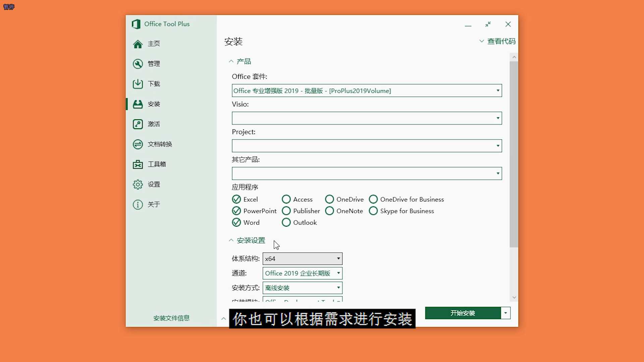This screenshot has width=644, height=362.
Task: Click the Office Tool Plus logo icon
Action: 136,24
